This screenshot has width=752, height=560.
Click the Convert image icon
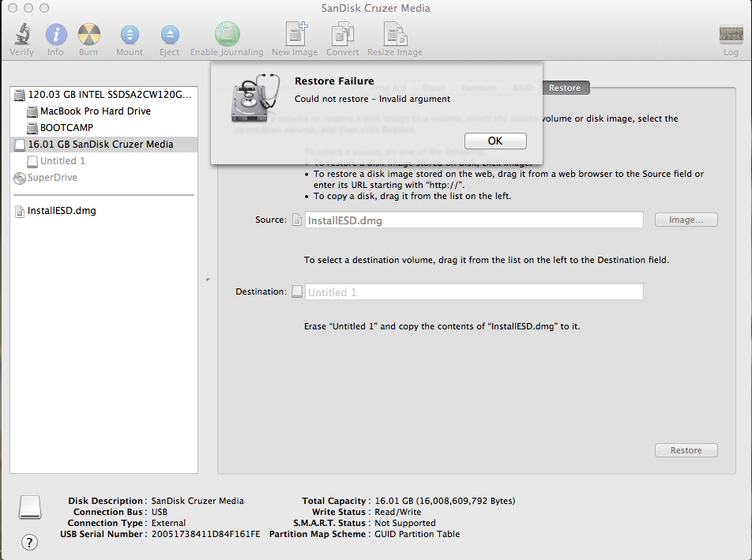pyautogui.click(x=343, y=35)
